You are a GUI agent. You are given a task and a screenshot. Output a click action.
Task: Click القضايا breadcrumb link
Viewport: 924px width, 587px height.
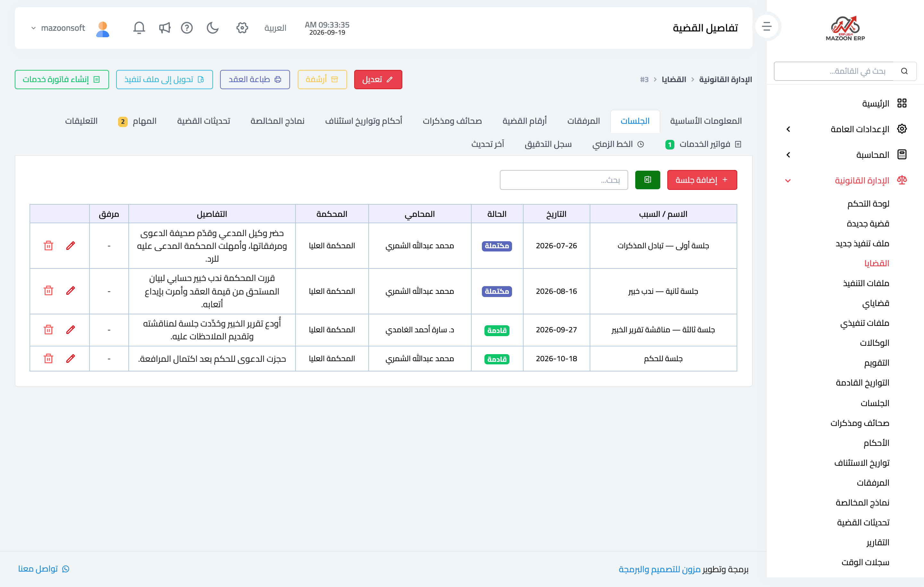[674, 80]
